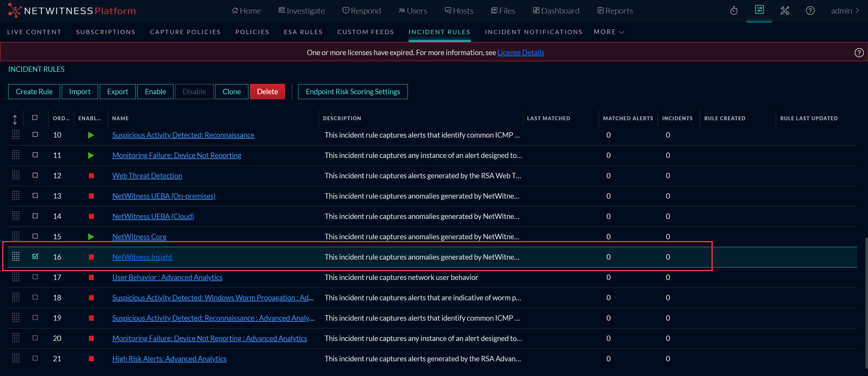Sort by the MATCHED ALERTS column header

(x=628, y=118)
